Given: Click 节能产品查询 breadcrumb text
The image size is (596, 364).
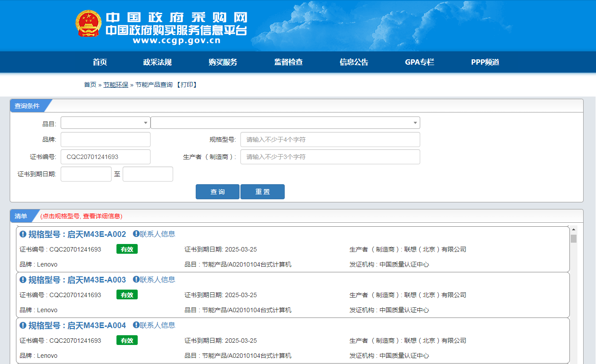Looking at the screenshot, I should tap(154, 85).
